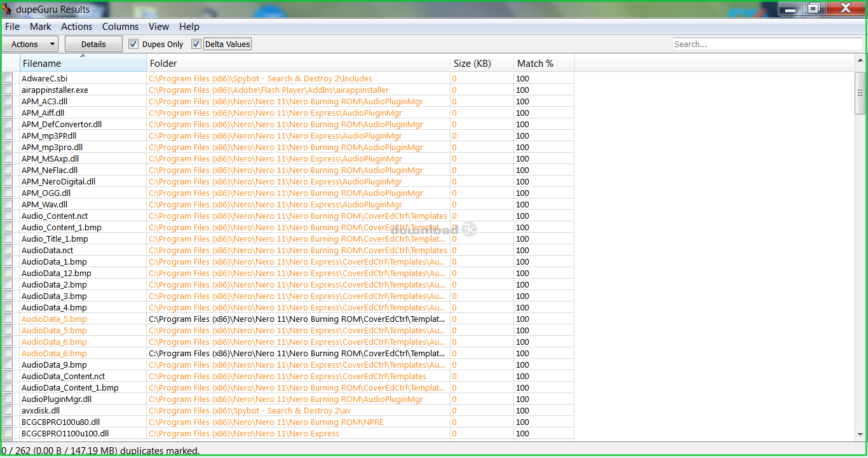
Task: Click the AudioData_Content_1.bmp filename
Action: click(70, 387)
